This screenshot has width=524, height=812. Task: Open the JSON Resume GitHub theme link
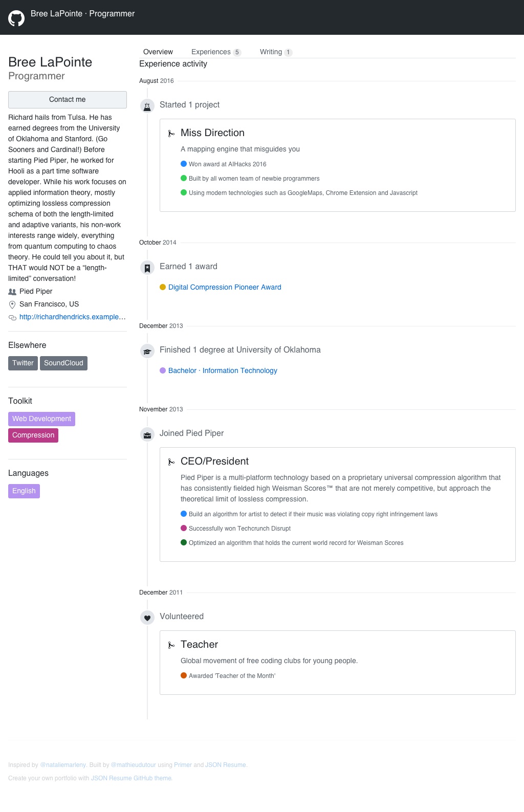tap(131, 778)
